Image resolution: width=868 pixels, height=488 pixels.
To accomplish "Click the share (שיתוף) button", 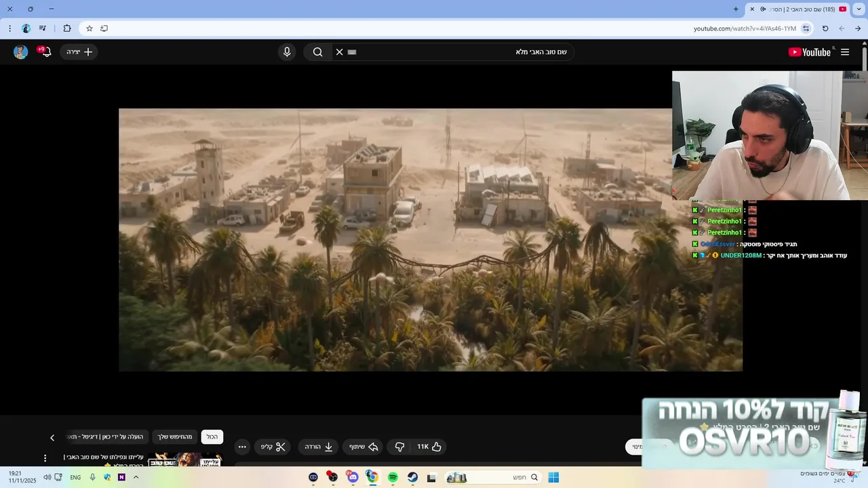I will [363, 447].
